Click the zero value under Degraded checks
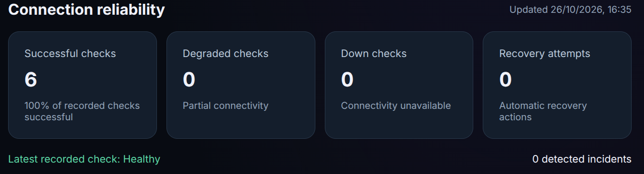The width and height of the screenshot is (644, 174). click(189, 79)
